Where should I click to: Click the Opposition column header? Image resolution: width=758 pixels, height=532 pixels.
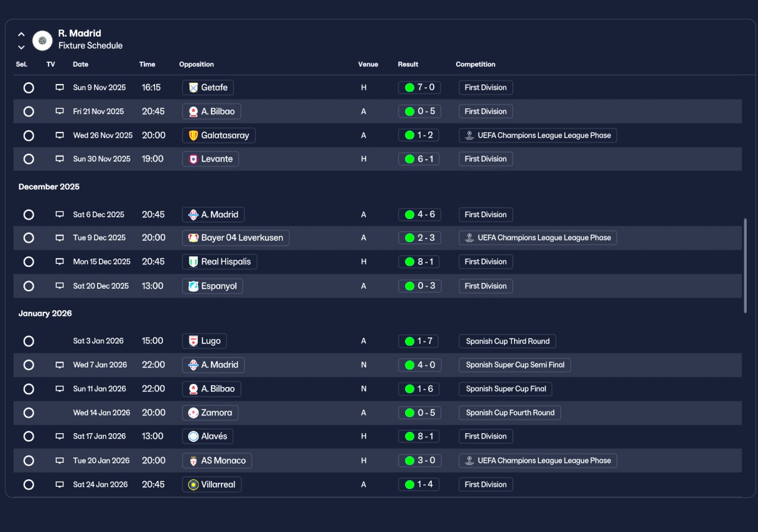197,65
